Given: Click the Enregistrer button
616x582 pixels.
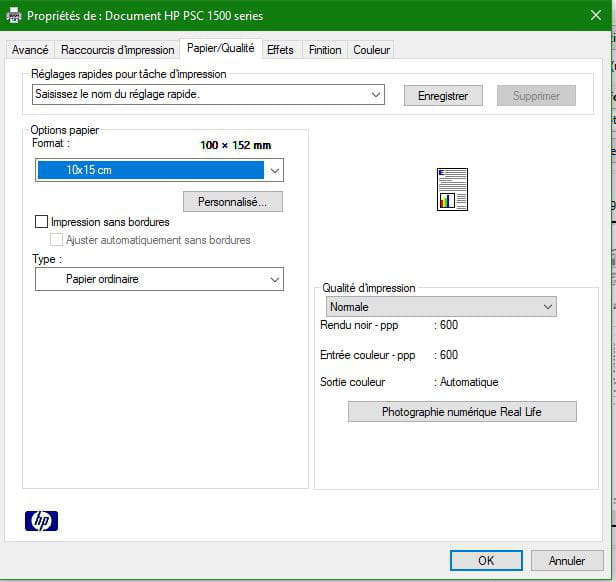Looking at the screenshot, I should pyautogui.click(x=443, y=95).
